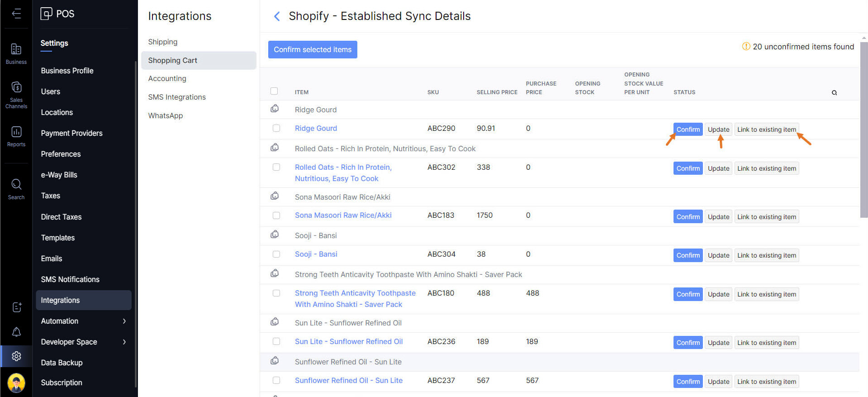This screenshot has width=868, height=397.
Task: Click the collapse sidebar arrow icon
Action: click(16, 14)
